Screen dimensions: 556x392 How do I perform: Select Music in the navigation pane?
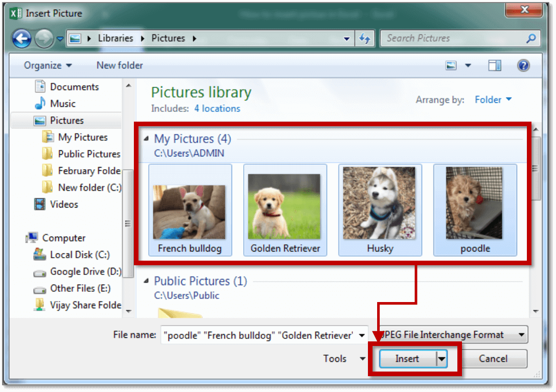click(62, 104)
